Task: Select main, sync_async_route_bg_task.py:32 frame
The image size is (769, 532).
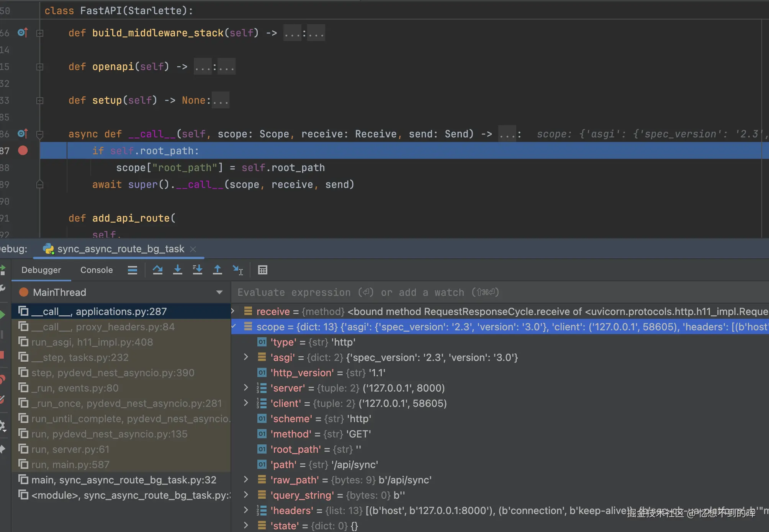Action: coord(123,480)
